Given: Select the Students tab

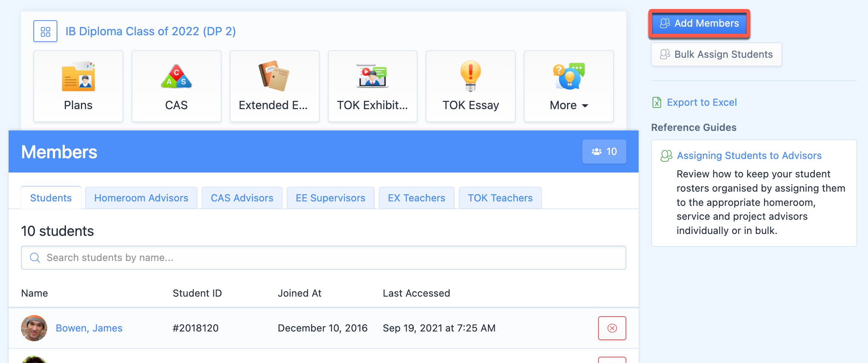Looking at the screenshot, I should coord(51,198).
